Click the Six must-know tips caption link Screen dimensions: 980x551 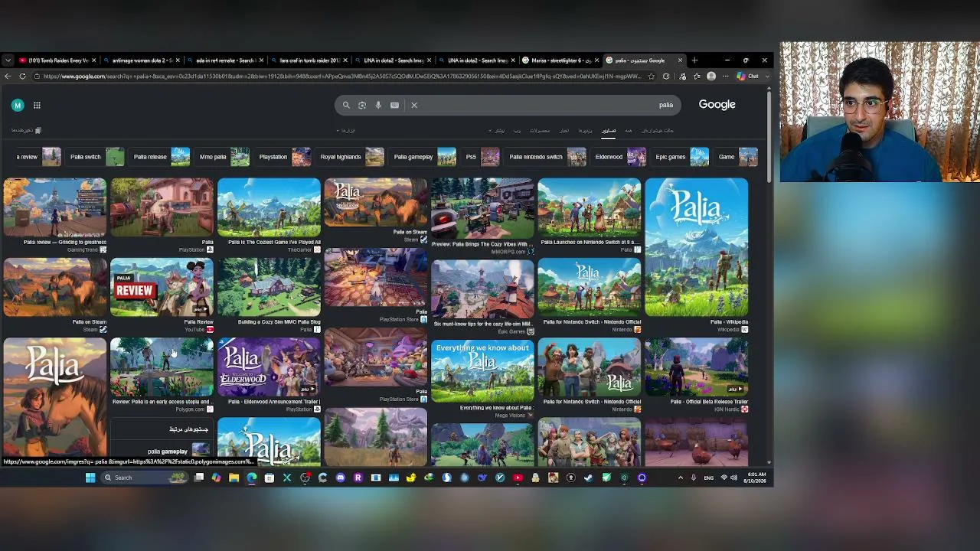483,324
